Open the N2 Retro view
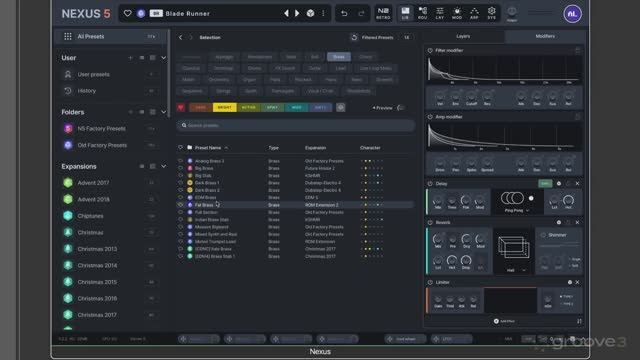This screenshot has height=360, width=640. (383, 13)
